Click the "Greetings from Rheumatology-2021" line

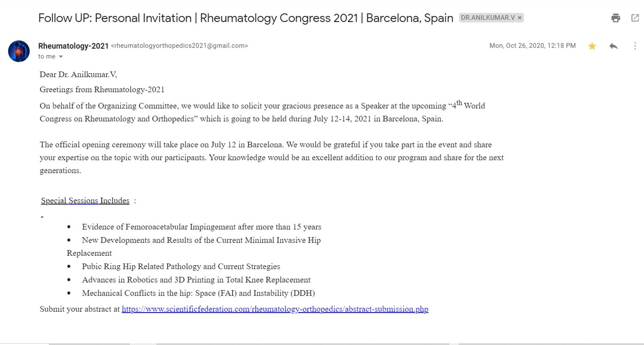click(x=102, y=90)
